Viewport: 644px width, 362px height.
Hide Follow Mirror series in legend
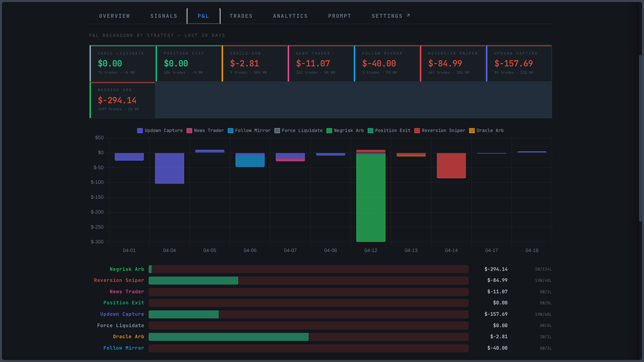(249, 131)
